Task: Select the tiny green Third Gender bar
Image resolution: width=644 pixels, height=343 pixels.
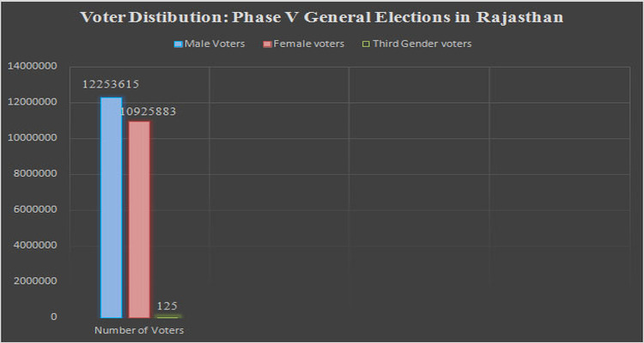Action: pos(167,316)
